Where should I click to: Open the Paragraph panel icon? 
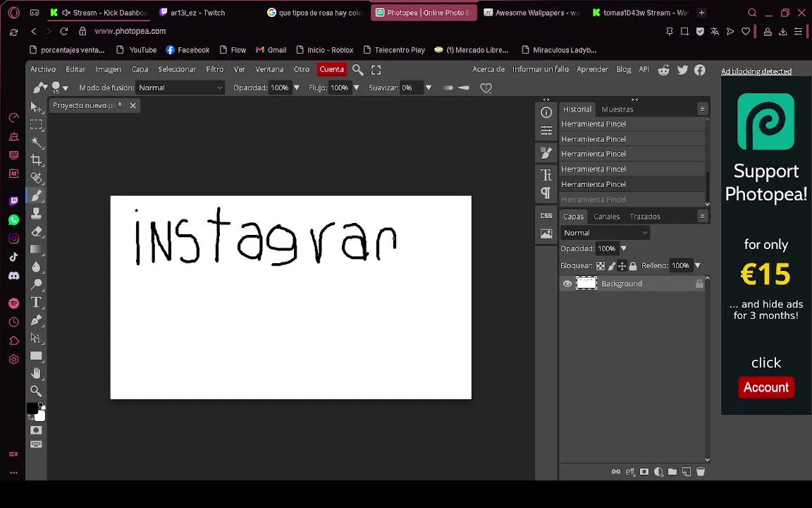point(546,193)
